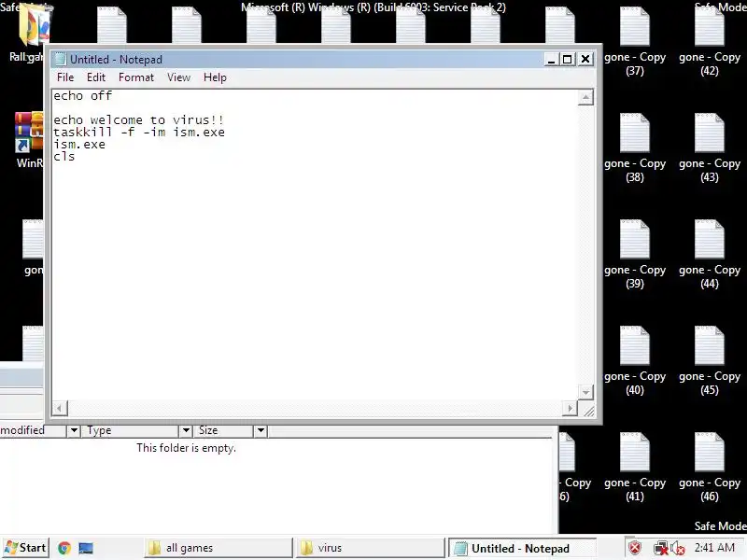This screenshot has width=747, height=560.
Task: Click the line 'taskkill -f -im ism.exe'
Action: (138, 132)
